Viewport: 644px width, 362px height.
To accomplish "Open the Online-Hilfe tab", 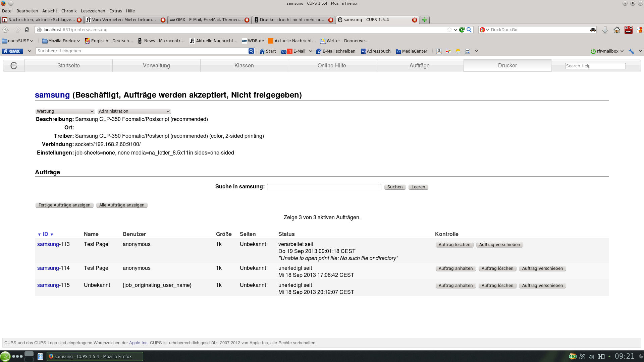I will [332, 66].
